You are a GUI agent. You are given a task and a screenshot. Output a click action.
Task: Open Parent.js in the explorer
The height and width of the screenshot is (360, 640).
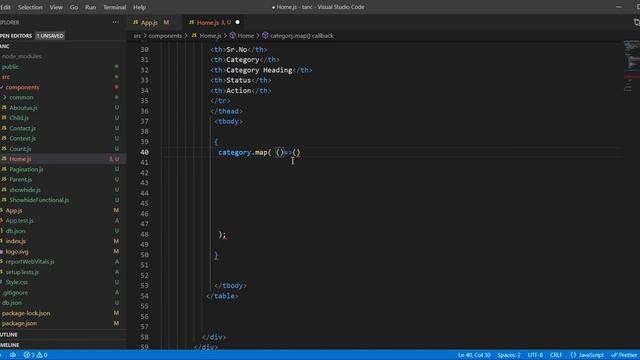20,179
